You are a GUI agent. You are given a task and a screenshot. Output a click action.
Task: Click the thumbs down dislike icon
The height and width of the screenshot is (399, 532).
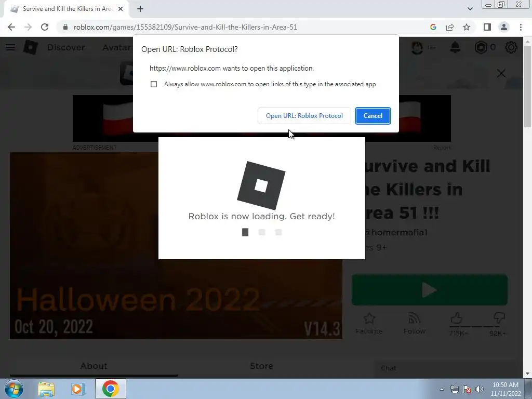click(x=499, y=318)
